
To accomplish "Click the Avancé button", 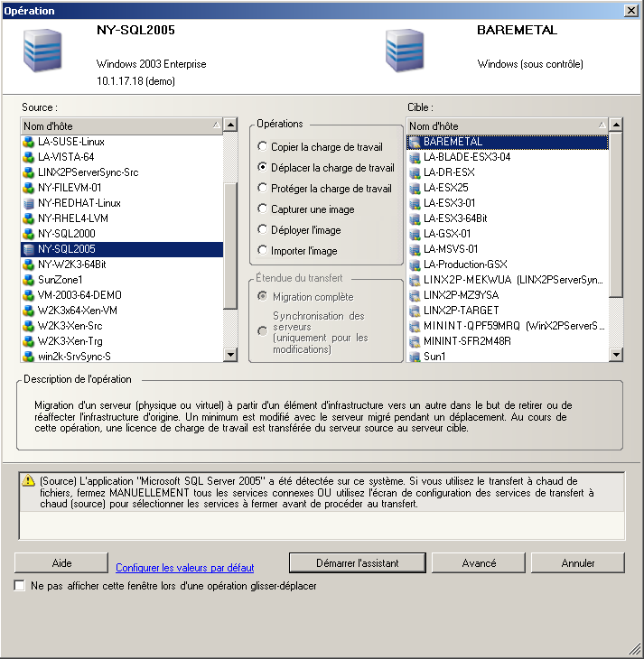I will click(x=479, y=563).
